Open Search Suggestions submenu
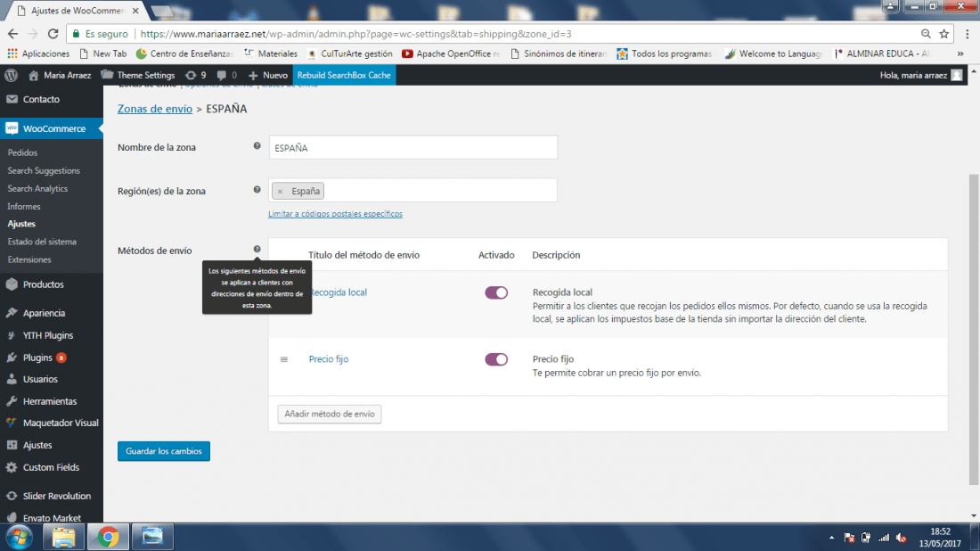 pos(44,171)
